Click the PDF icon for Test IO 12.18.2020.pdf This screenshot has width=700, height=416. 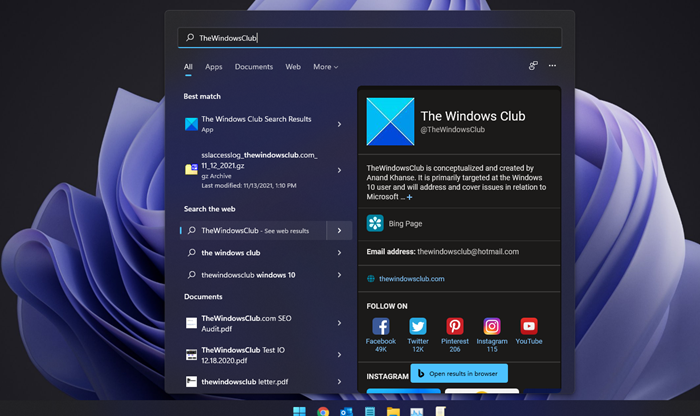tap(191, 355)
